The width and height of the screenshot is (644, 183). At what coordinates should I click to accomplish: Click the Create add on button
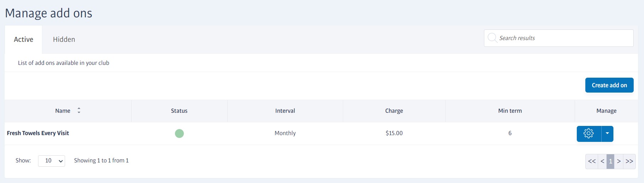click(x=609, y=85)
